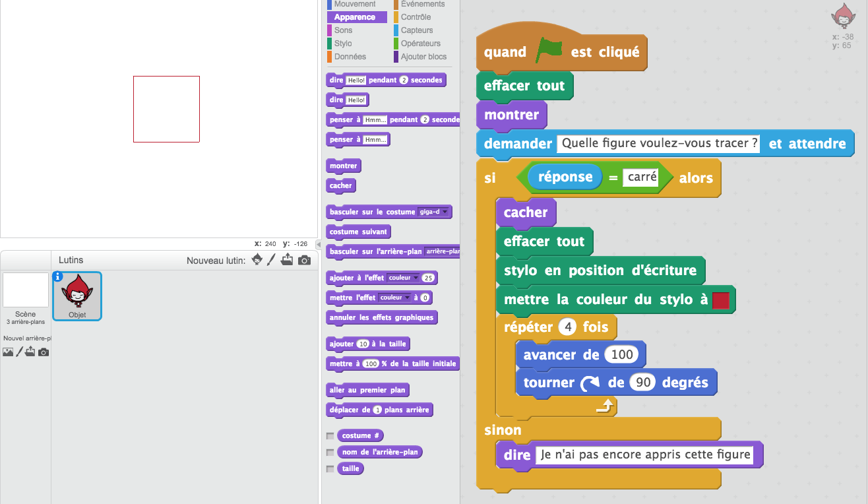
Task: Click 'dire Hello! pendant 2 secondes' block
Action: pyautogui.click(x=387, y=80)
